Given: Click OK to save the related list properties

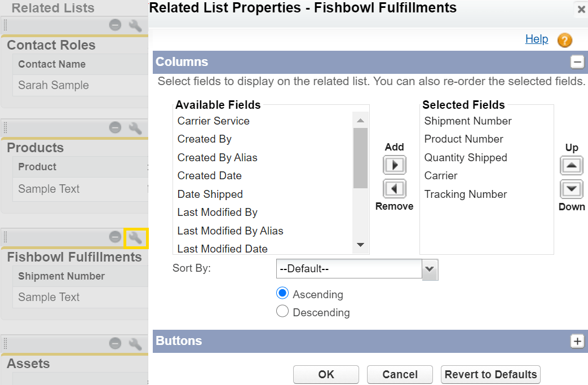Looking at the screenshot, I should (326, 374).
